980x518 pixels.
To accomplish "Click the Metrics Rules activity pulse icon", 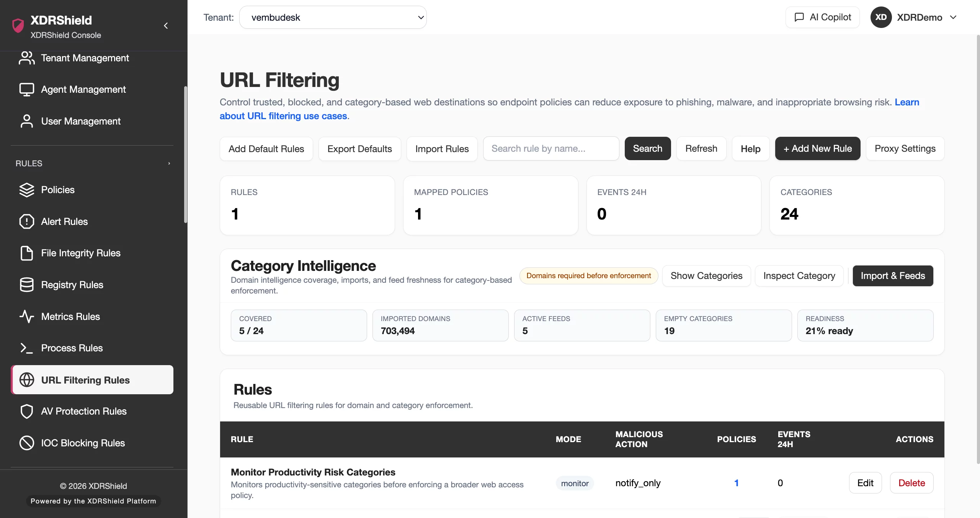I will [x=27, y=316].
